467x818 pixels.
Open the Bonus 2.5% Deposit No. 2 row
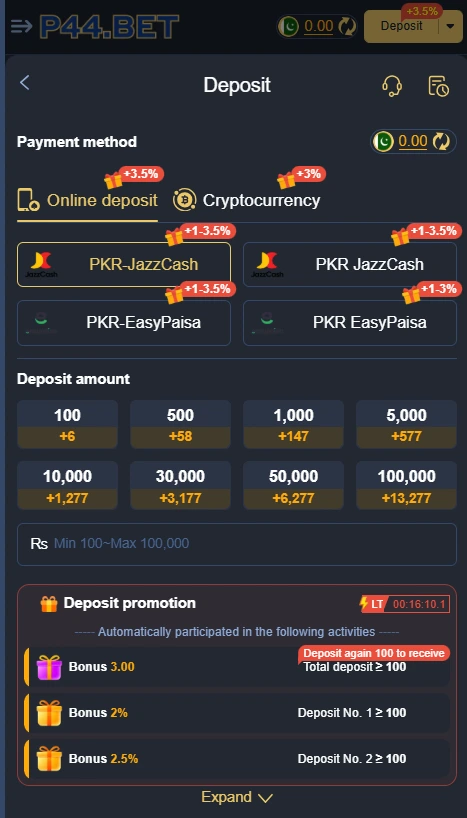tap(237, 759)
